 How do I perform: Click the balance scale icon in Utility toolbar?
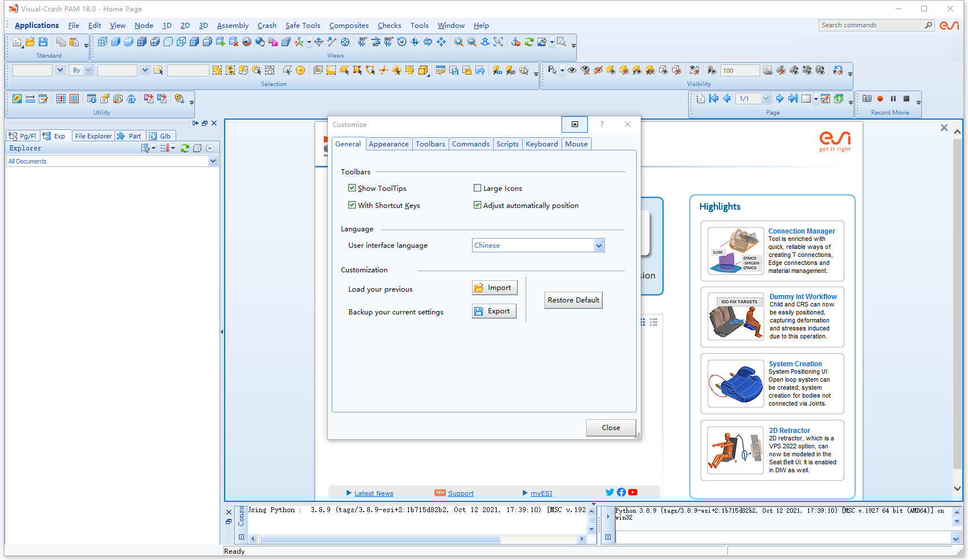click(x=131, y=99)
